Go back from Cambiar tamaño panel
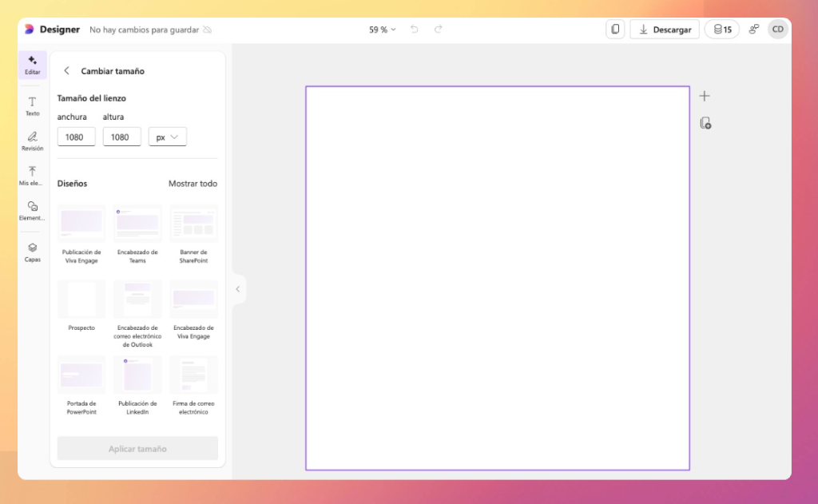 click(x=66, y=71)
